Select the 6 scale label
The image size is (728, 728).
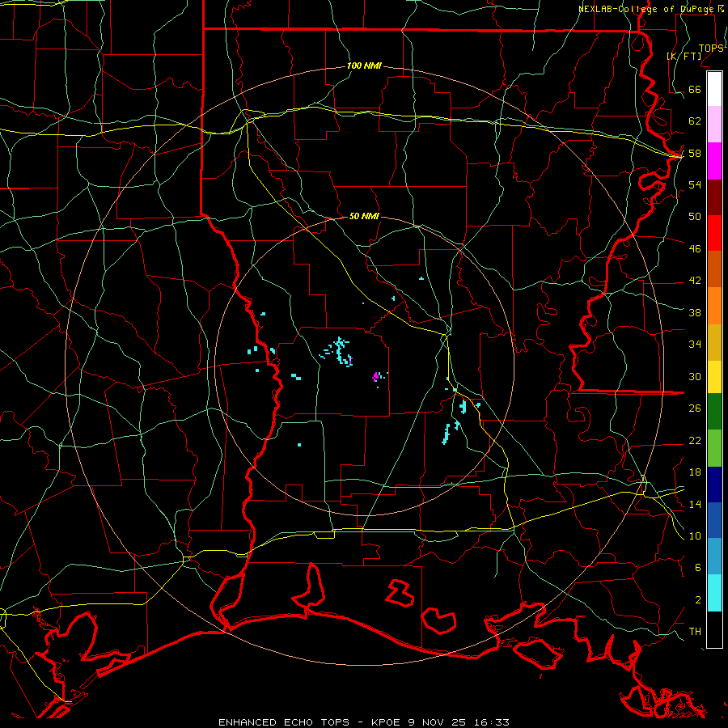click(x=698, y=568)
